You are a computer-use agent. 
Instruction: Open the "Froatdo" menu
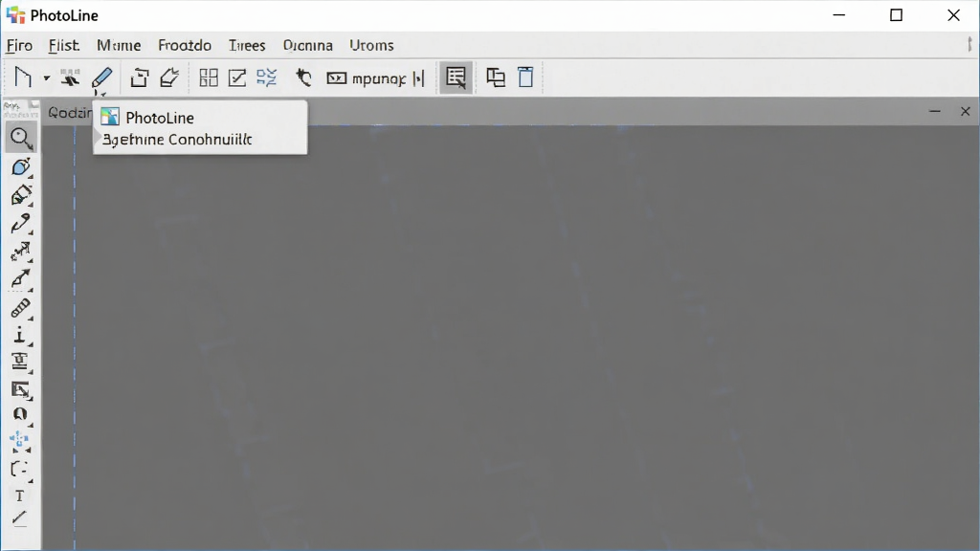click(x=185, y=46)
